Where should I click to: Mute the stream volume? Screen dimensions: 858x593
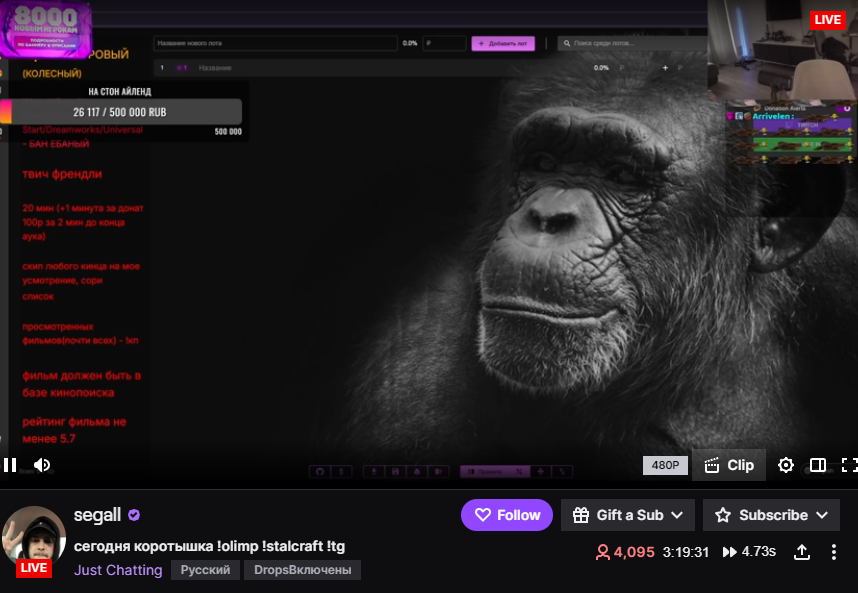pos(42,465)
